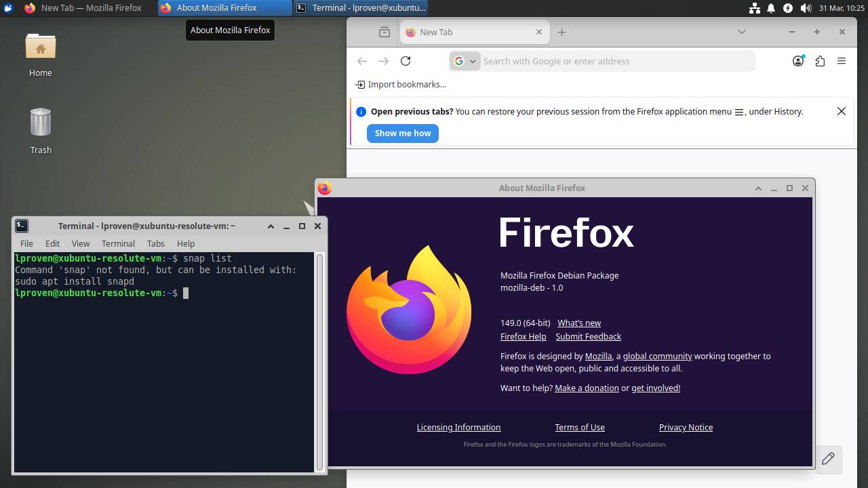
Task: Open a new tab with plus icon
Action: click(561, 32)
